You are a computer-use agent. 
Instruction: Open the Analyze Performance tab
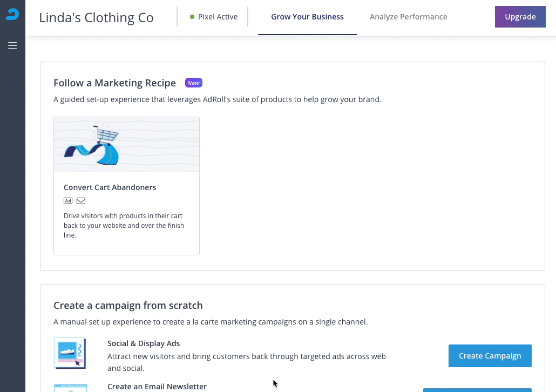coord(408,17)
